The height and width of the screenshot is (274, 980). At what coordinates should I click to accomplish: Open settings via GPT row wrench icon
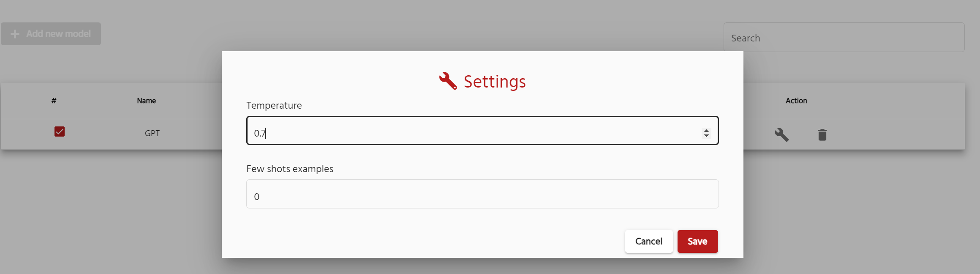click(x=781, y=135)
